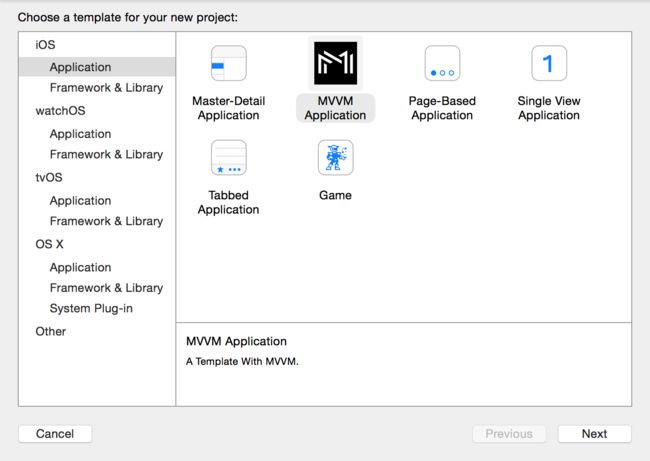Select the Game template icon

[x=335, y=158]
